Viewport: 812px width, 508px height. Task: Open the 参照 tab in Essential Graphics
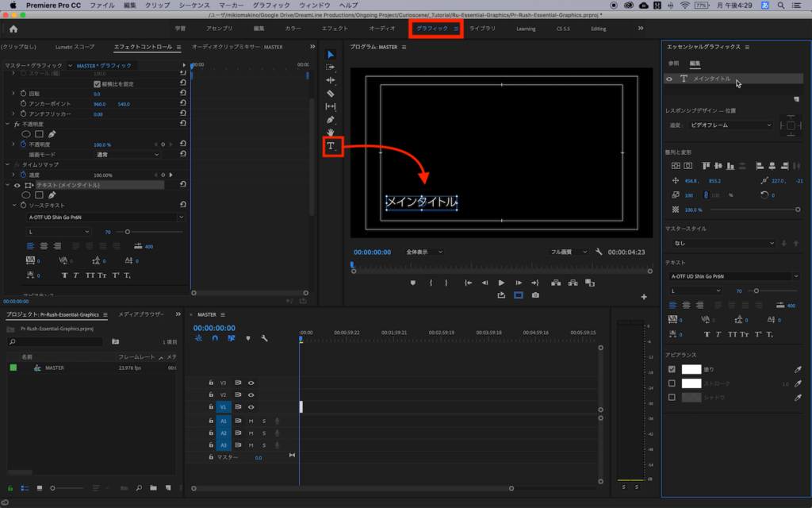tap(673, 63)
